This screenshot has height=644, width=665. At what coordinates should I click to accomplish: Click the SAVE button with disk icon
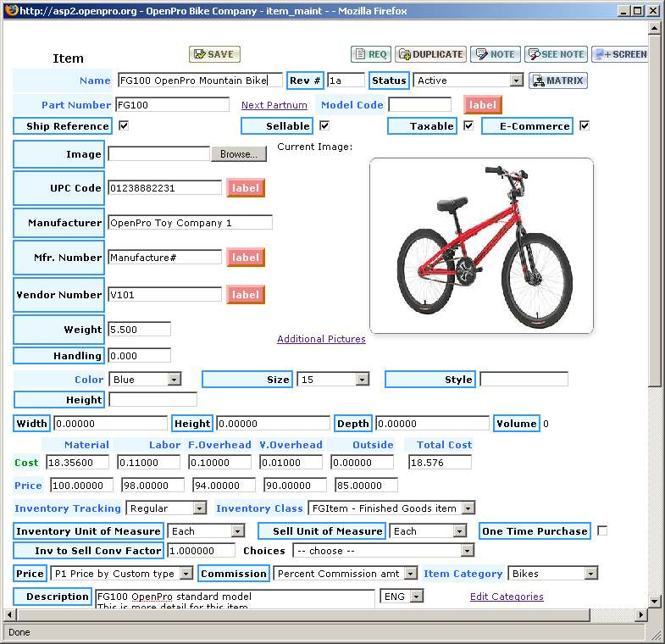pos(214,54)
